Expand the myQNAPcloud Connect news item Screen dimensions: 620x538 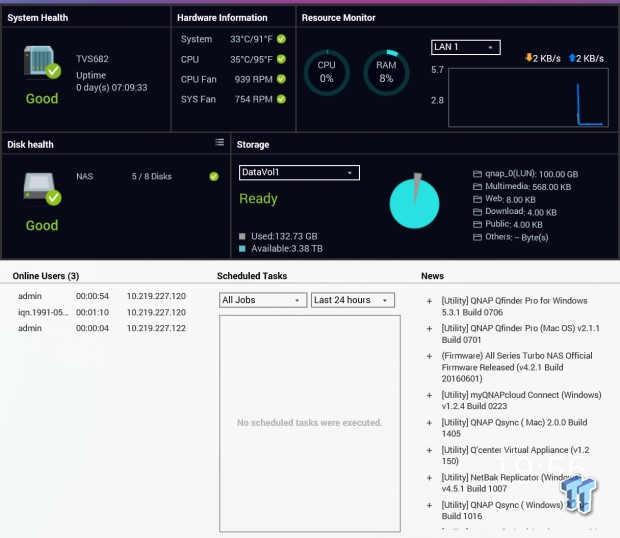pos(429,395)
